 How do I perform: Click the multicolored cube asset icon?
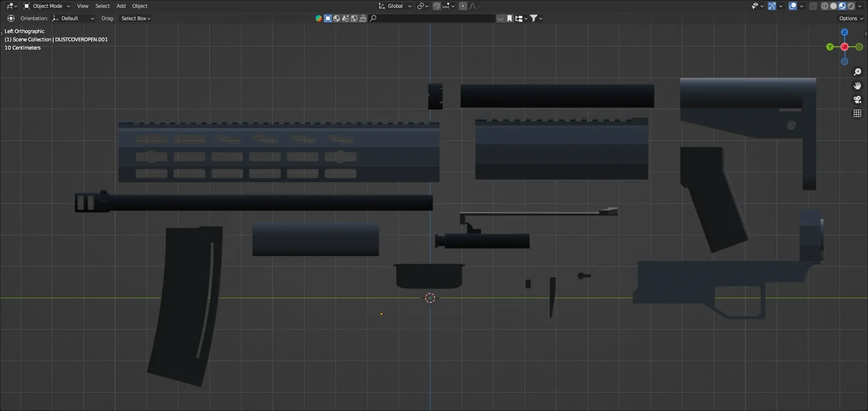319,18
